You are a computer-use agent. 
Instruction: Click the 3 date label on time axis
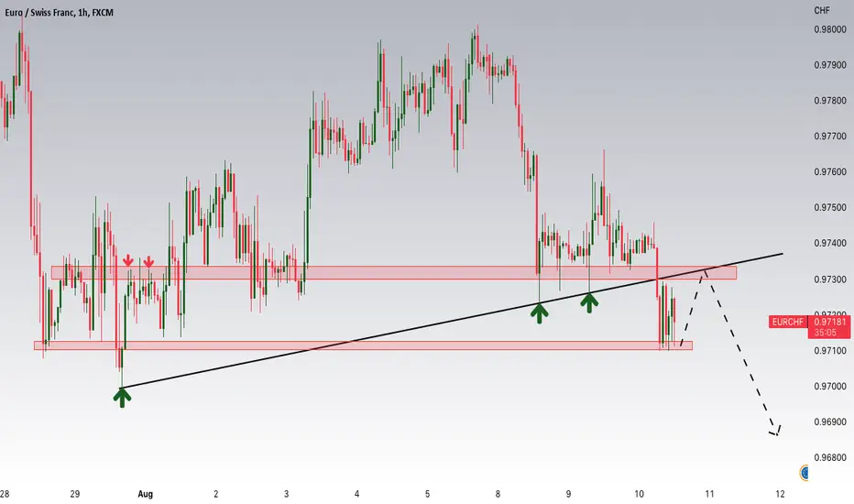coord(287,494)
